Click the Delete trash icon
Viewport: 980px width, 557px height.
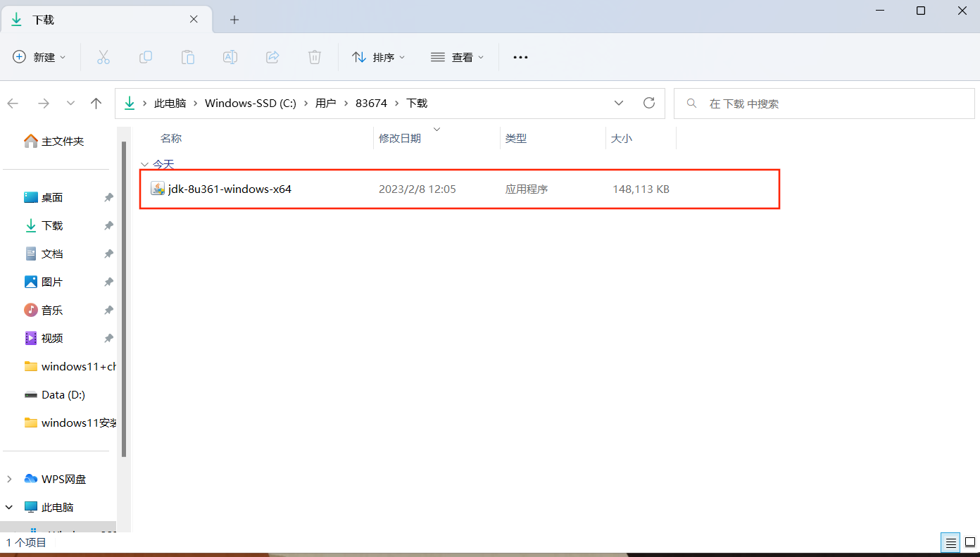(x=315, y=57)
